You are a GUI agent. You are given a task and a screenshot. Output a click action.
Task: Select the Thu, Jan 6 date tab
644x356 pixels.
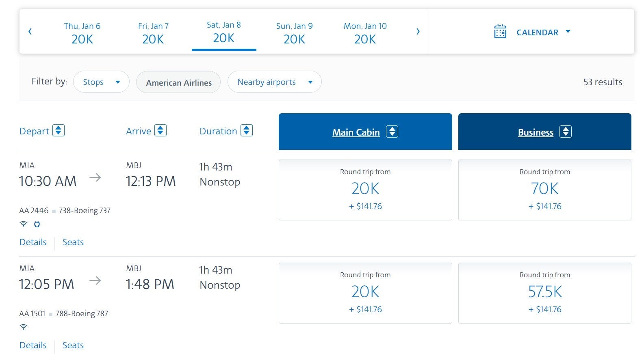pos(82,33)
